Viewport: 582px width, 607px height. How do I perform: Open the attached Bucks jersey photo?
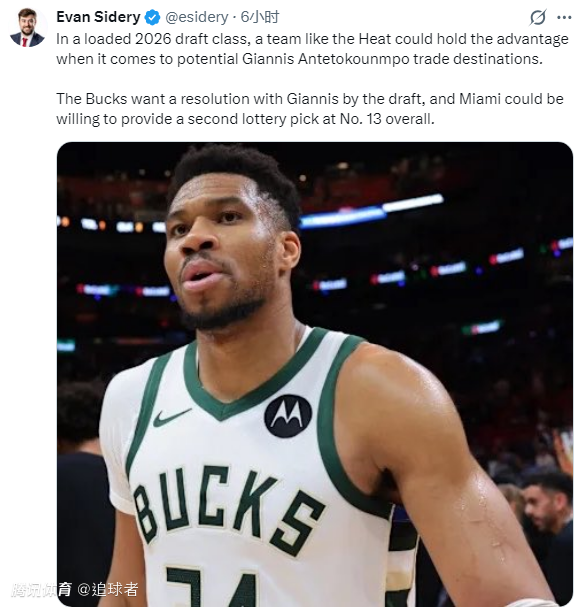[x=315, y=374]
